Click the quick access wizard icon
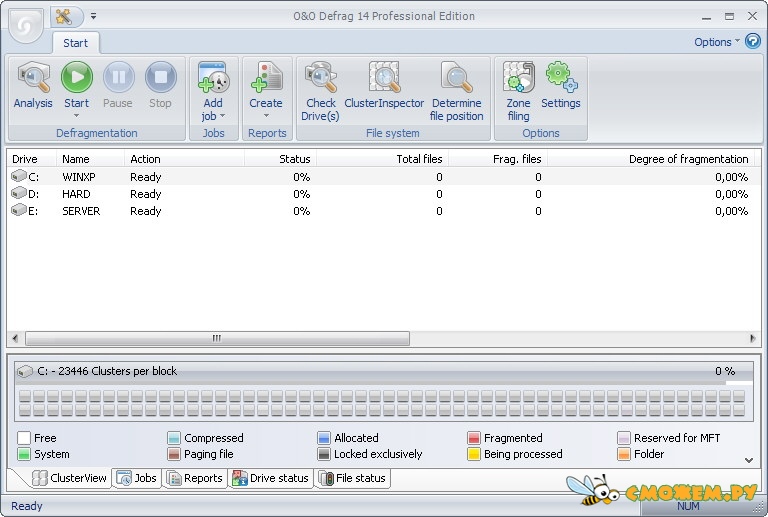The height and width of the screenshot is (517, 768). coord(64,17)
